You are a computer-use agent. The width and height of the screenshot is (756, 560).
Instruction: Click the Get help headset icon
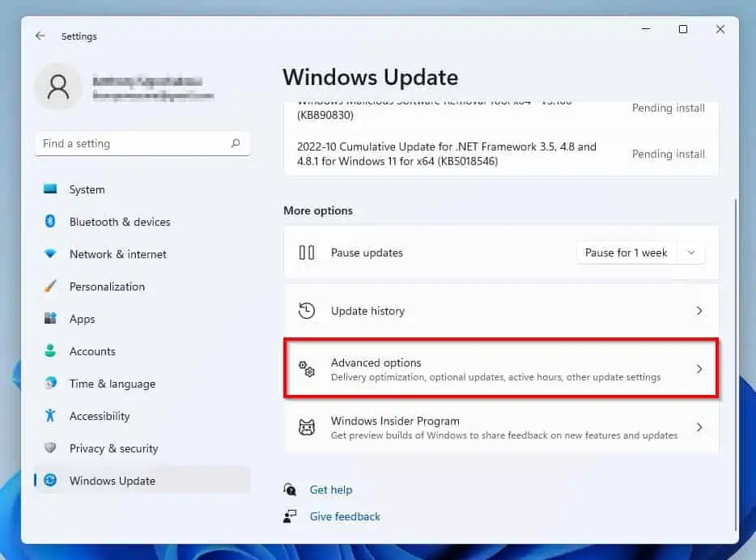[290, 490]
